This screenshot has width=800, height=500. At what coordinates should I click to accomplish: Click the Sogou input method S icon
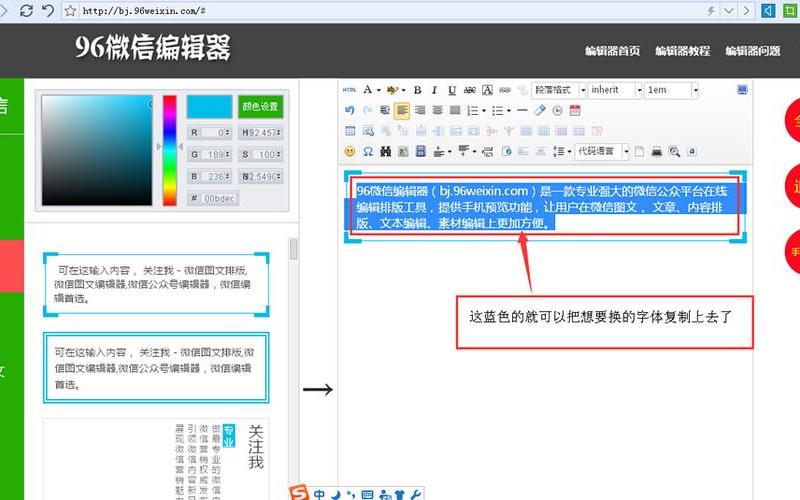pyautogui.click(x=299, y=493)
